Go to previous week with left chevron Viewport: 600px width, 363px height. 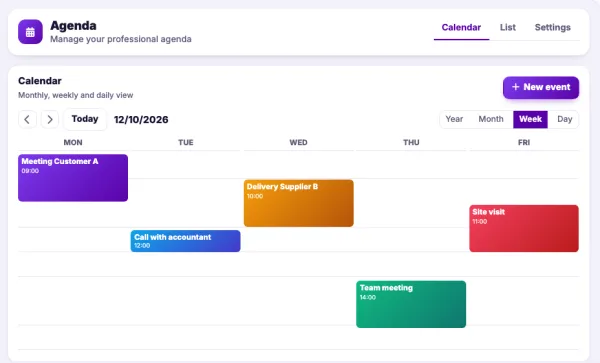[x=27, y=119]
